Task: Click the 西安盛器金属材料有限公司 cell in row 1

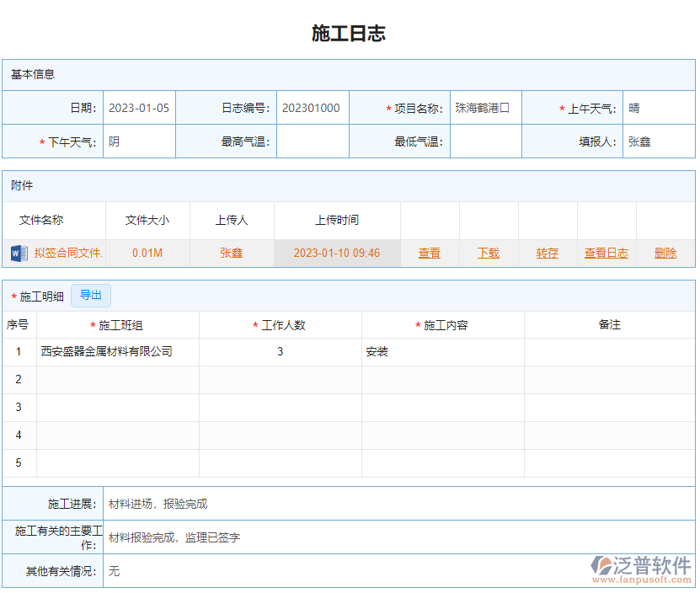Action: pos(114,351)
